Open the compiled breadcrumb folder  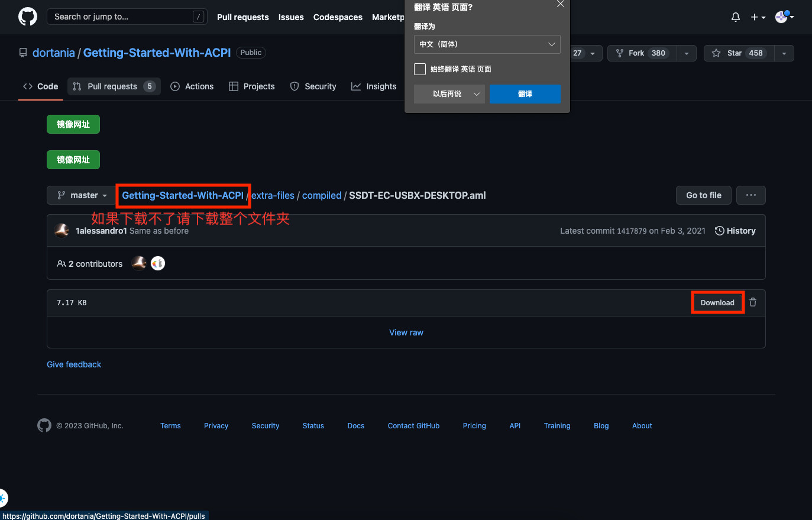click(322, 195)
